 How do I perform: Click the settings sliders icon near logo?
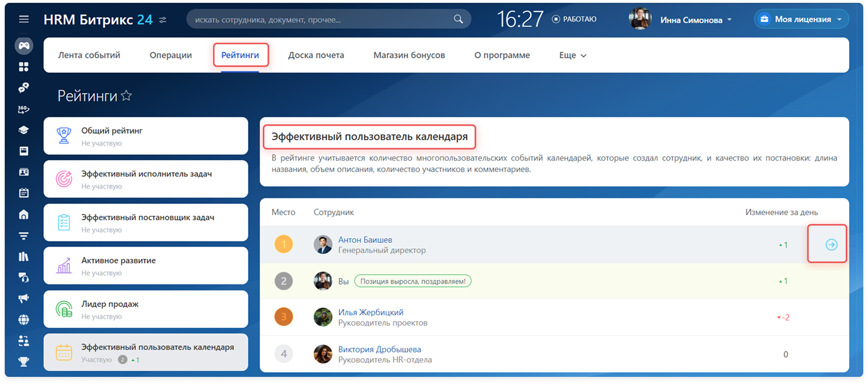pyautogui.click(x=163, y=20)
